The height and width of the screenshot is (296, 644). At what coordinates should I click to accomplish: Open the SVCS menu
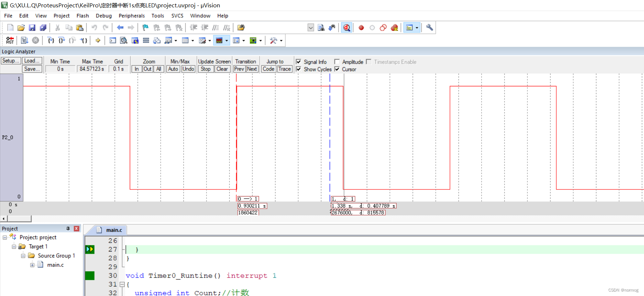pyautogui.click(x=177, y=16)
